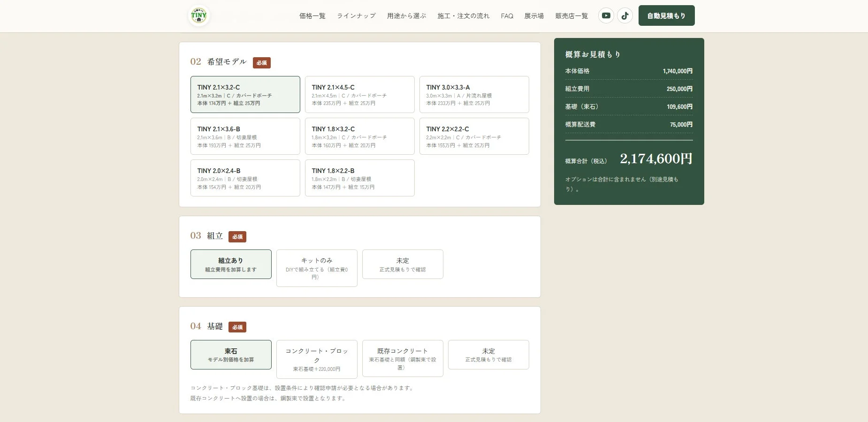Choose コンクリート・ブロック foundation option
The image size is (868, 422).
[x=317, y=359]
